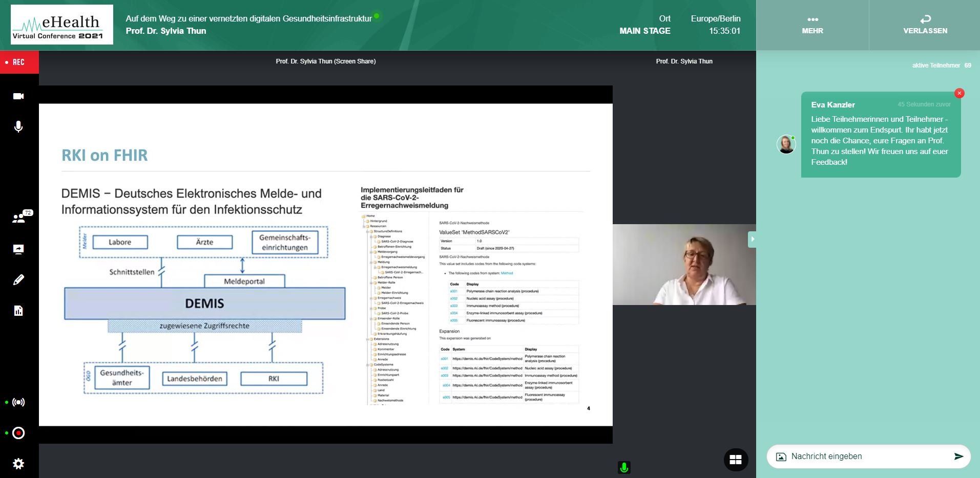Click the 15:35:01 clock time

click(x=725, y=31)
